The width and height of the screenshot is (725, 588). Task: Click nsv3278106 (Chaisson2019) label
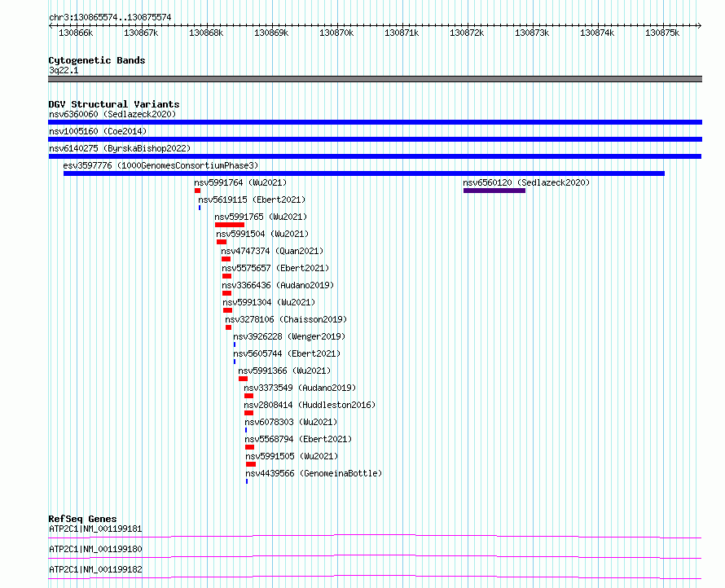tap(286, 319)
